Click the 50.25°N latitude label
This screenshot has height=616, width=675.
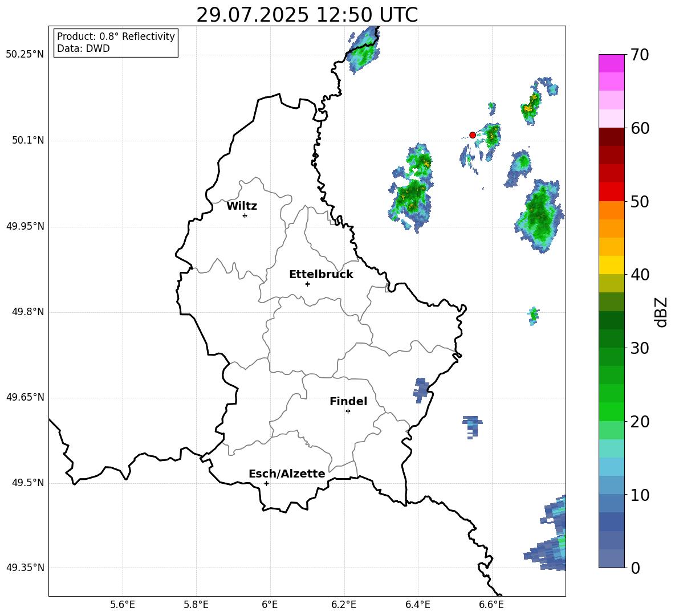pos(25,55)
